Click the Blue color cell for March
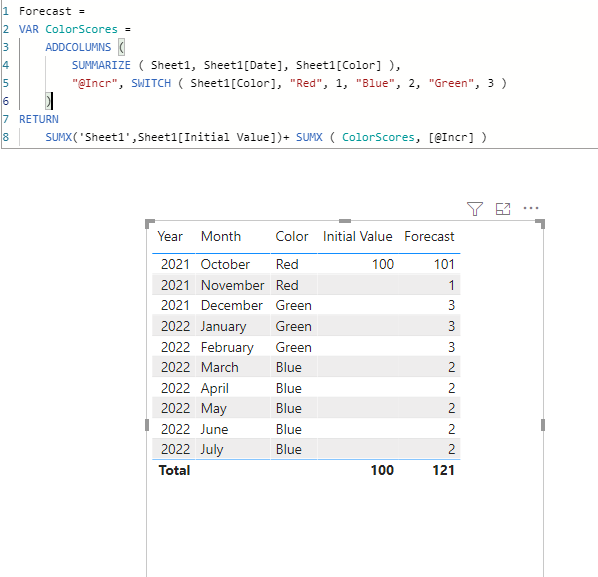The height and width of the screenshot is (577, 598). coord(289,367)
